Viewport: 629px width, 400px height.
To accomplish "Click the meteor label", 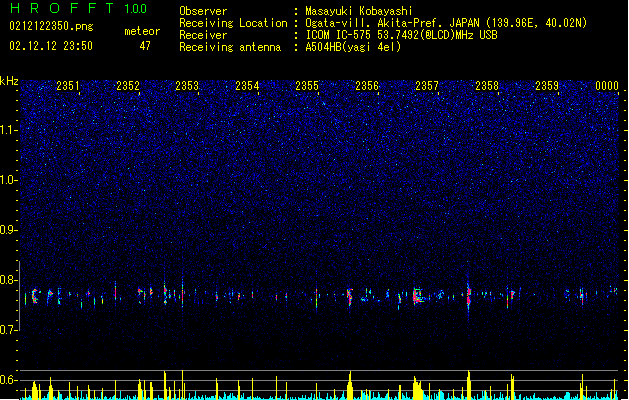I will (142, 31).
